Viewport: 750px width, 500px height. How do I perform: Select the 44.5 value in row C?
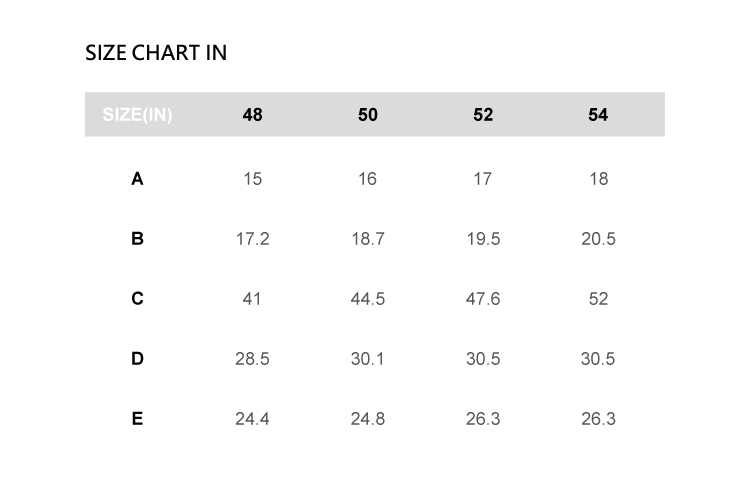[x=368, y=299]
